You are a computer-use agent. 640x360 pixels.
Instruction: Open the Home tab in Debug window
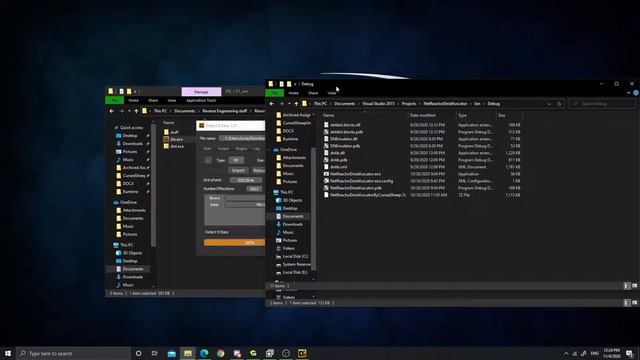tap(293, 93)
